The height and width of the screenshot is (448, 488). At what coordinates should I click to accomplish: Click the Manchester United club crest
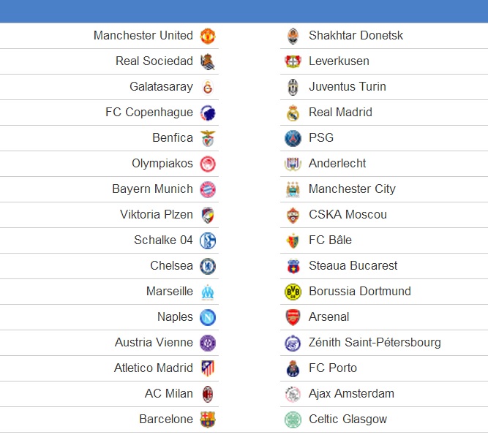click(208, 36)
